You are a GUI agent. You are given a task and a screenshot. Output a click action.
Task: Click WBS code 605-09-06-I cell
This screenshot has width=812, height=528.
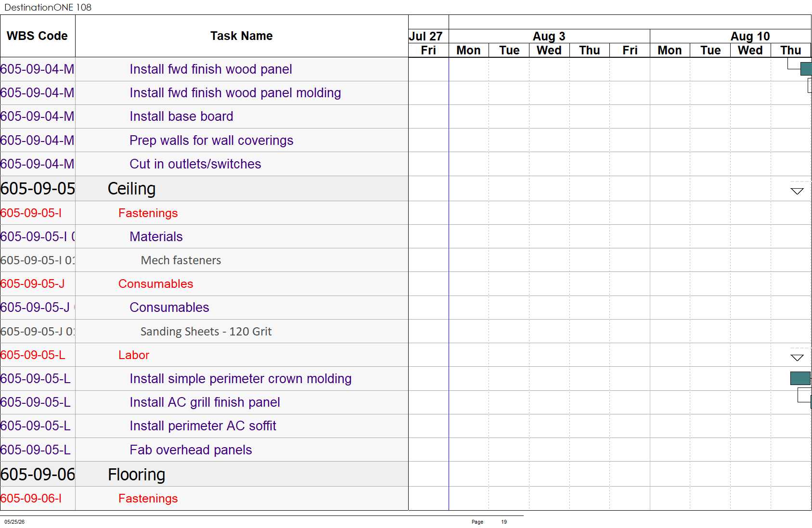pos(38,499)
